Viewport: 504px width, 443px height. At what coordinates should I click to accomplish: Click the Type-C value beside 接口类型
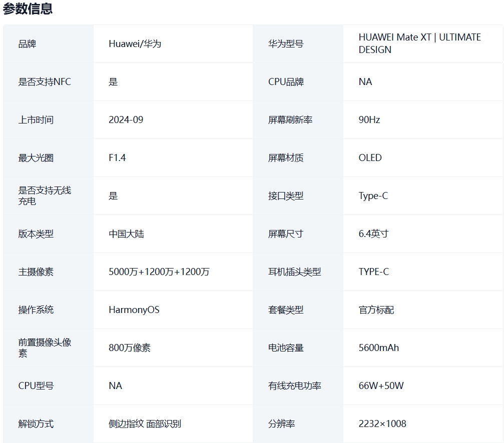373,195
